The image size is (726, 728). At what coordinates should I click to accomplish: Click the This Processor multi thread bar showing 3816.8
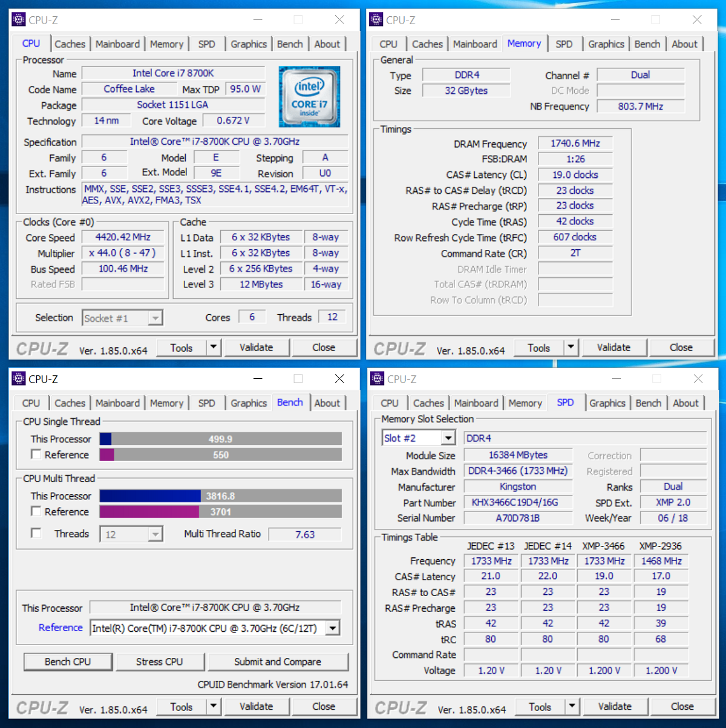221,496
